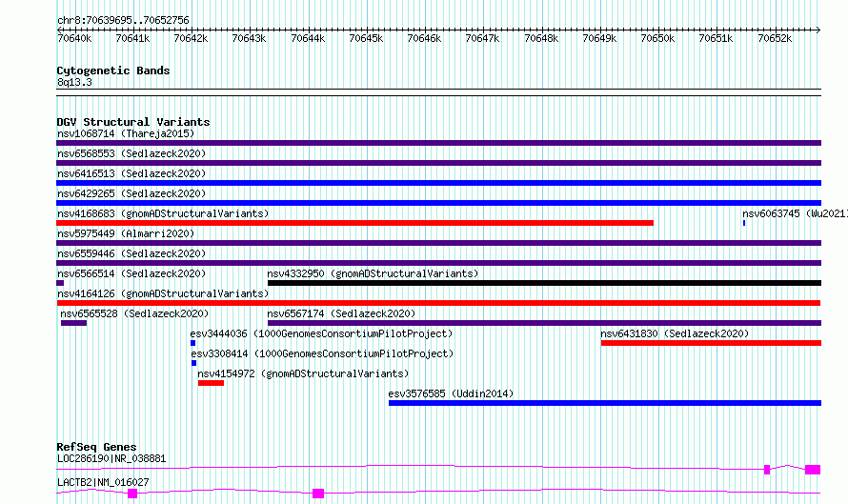Click the chr8:70639695..70652756 coordinate label

click(x=123, y=21)
